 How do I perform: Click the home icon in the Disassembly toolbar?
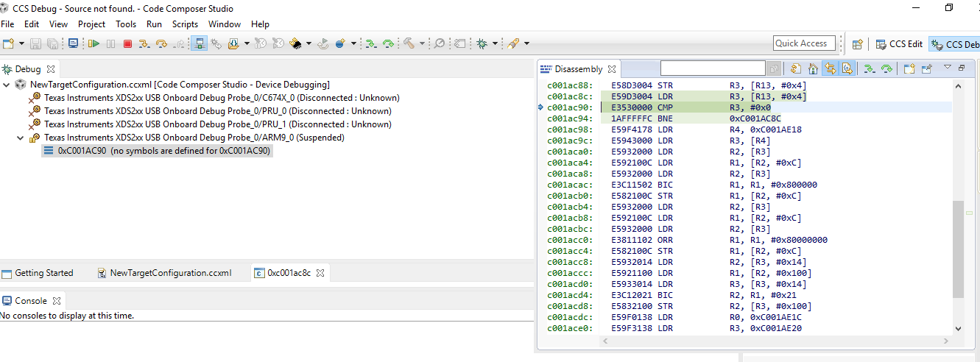coord(813,69)
